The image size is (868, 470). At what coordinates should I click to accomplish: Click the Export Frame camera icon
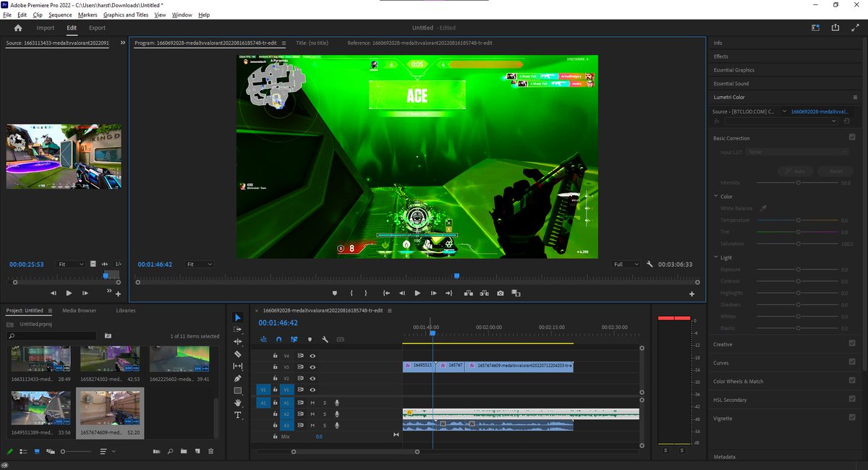coord(501,293)
